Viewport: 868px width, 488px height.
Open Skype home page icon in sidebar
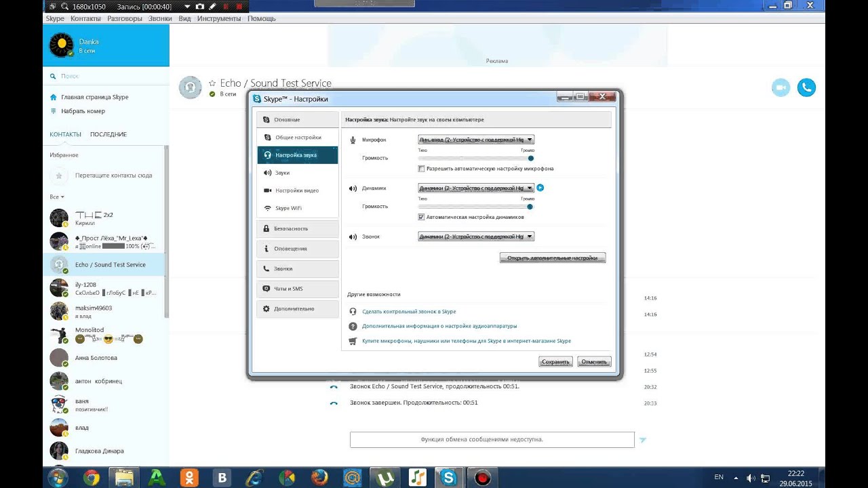[54, 97]
